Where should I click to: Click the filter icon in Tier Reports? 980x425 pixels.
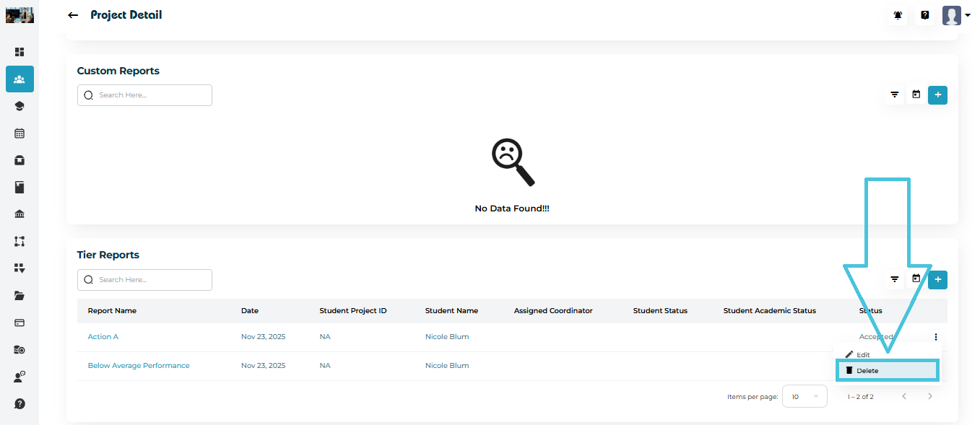pos(895,279)
